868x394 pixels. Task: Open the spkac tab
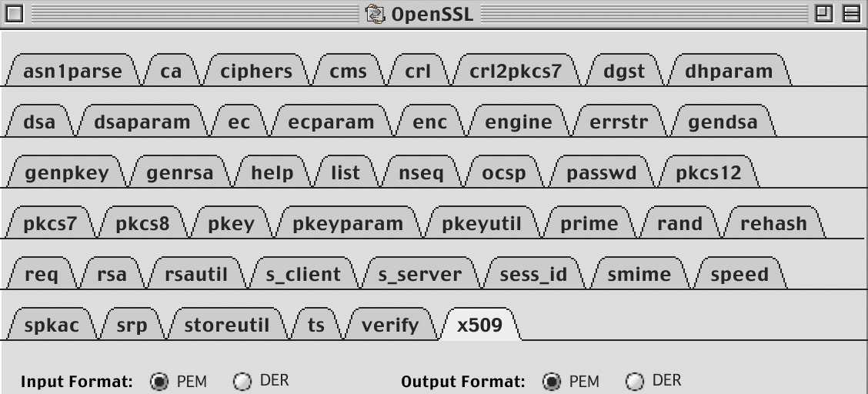(52, 325)
